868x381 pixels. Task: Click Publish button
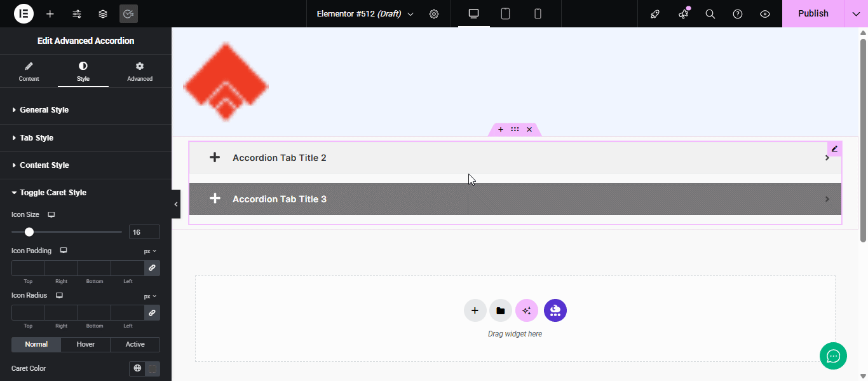(813, 13)
